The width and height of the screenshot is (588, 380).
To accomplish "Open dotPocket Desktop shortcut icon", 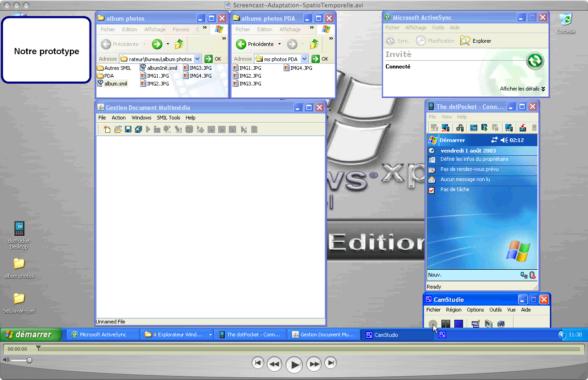I will tap(19, 228).
